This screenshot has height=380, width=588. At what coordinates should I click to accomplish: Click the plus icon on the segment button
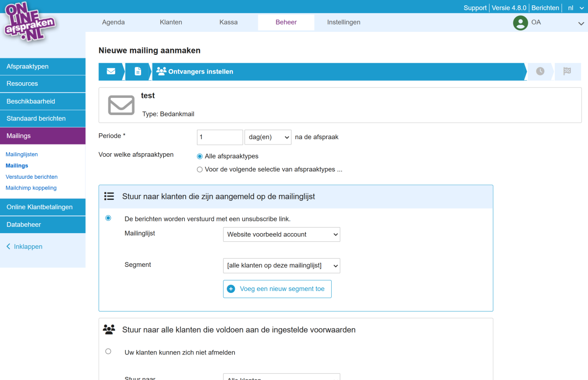click(x=231, y=289)
